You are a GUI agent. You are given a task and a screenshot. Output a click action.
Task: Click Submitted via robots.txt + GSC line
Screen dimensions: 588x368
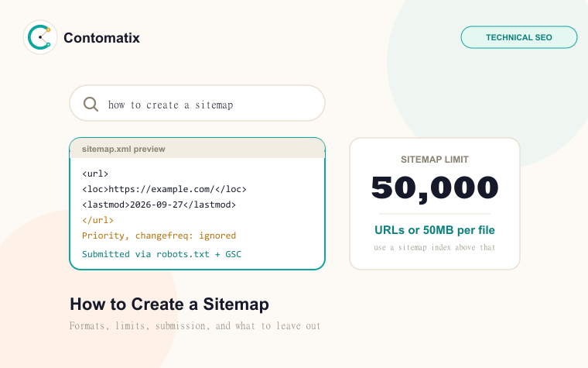[162, 254]
